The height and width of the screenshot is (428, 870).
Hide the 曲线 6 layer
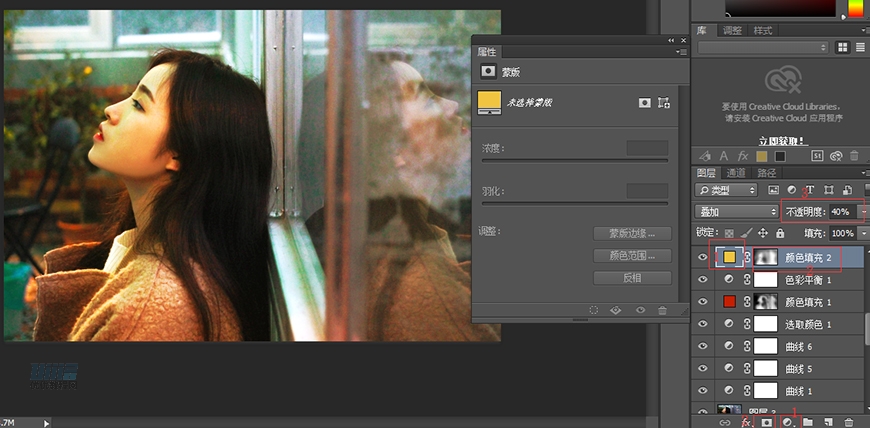703,346
